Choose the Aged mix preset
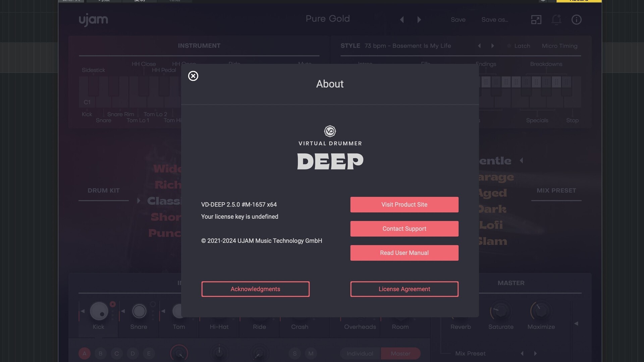The width and height of the screenshot is (644, 362). (x=493, y=193)
